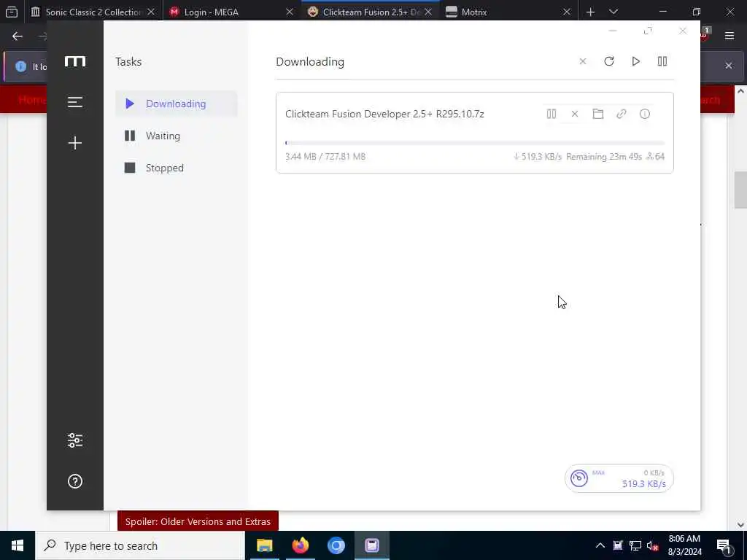Click the volume icon in system tray
Screen dimensions: 747x560
pos(652,545)
